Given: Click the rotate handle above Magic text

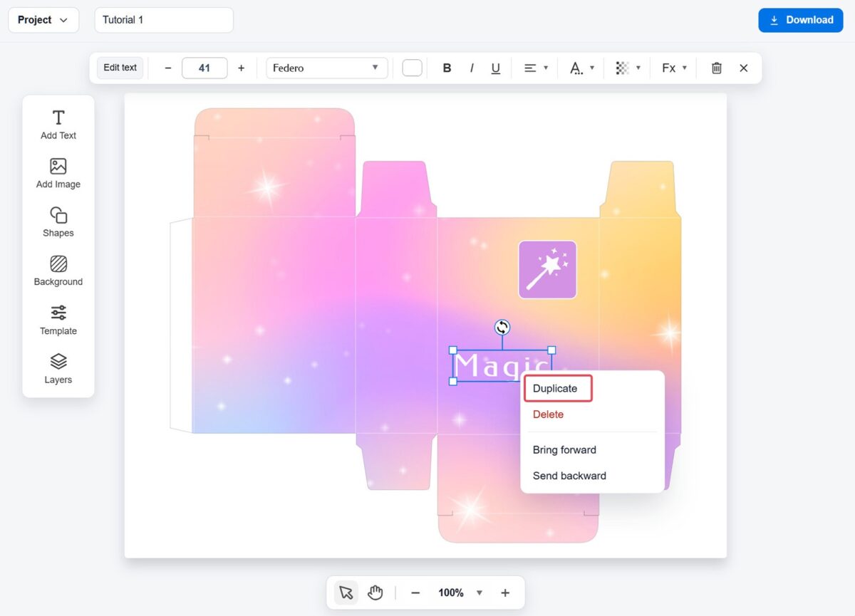Looking at the screenshot, I should [x=502, y=327].
